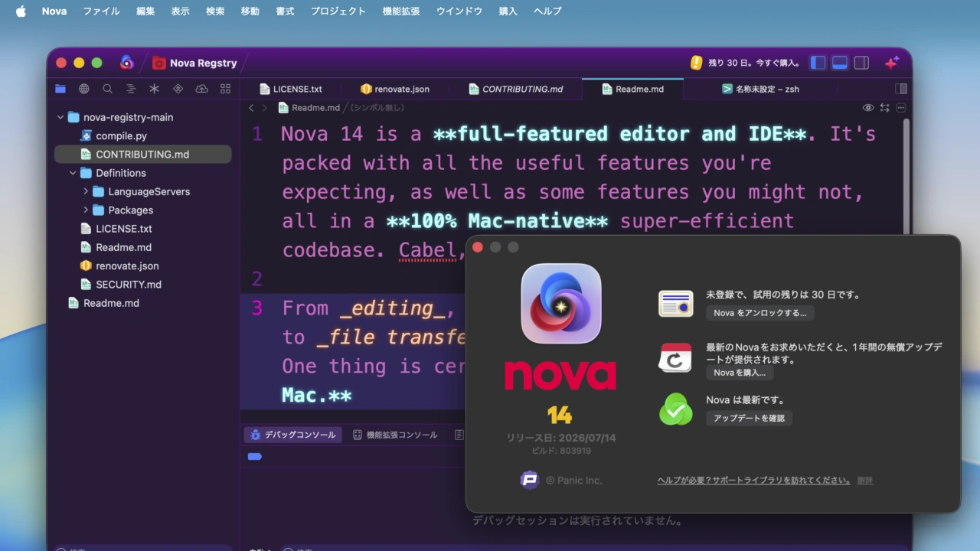The width and height of the screenshot is (980, 551).
Task: Switch to the renovate.json tab
Action: (x=395, y=89)
